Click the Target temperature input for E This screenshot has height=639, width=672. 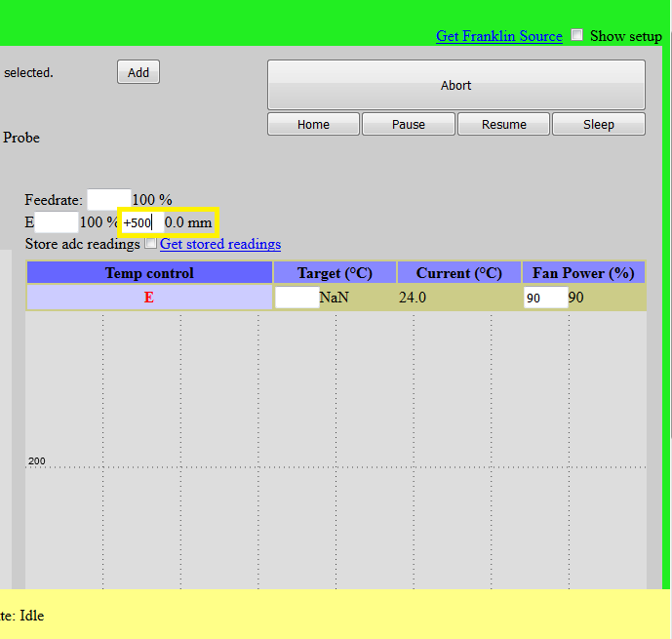point(296,298)
